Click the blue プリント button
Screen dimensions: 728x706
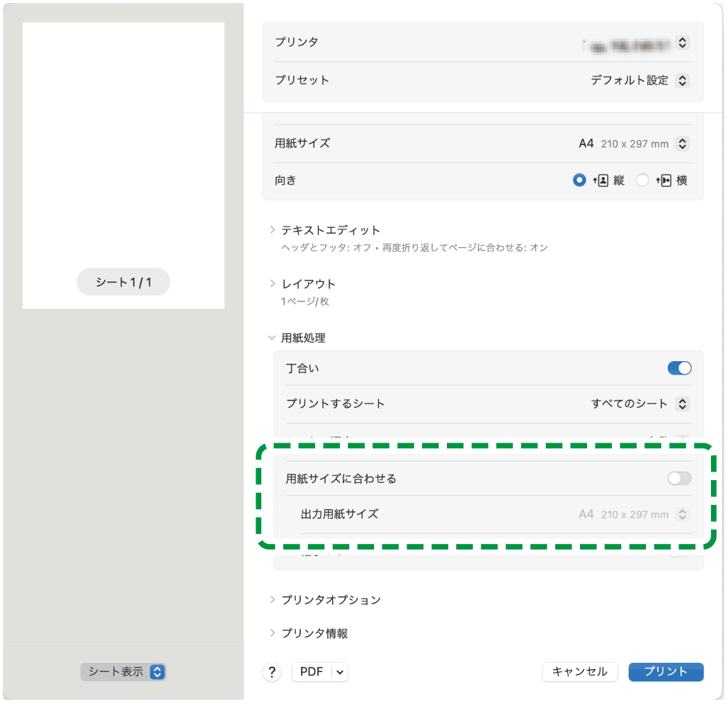[x=665, y=672]
